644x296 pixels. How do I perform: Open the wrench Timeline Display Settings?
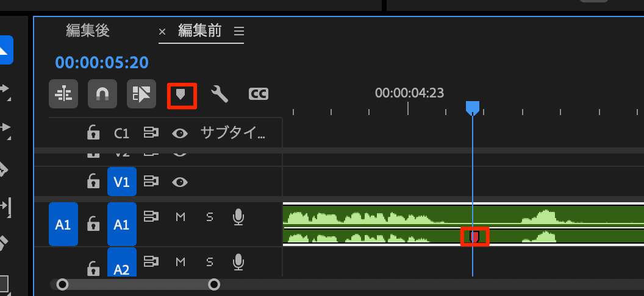click(220, 94)
